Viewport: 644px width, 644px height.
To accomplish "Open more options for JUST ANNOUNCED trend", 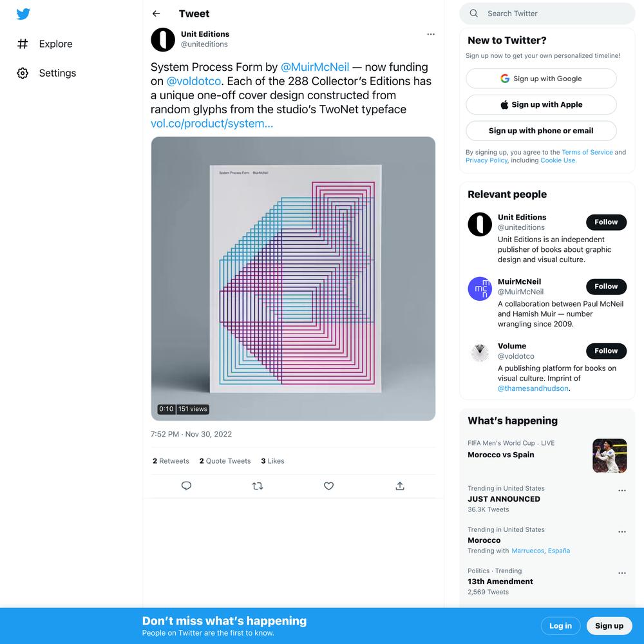I will [622, 490].
